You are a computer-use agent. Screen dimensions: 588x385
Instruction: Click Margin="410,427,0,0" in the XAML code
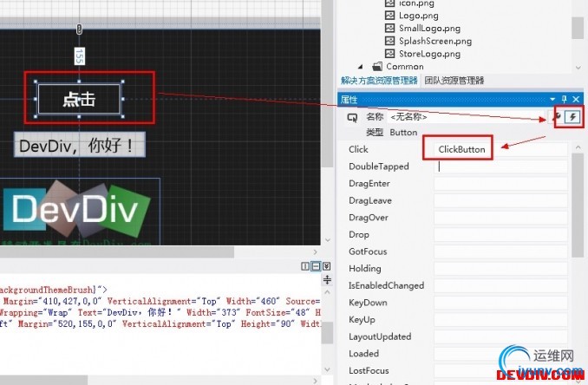(x=53, y=301)
